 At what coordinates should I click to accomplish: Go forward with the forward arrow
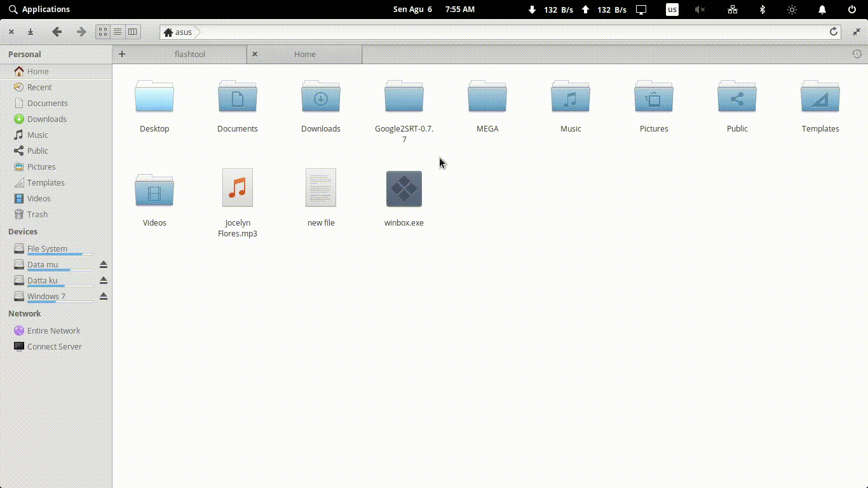(81, 32)
